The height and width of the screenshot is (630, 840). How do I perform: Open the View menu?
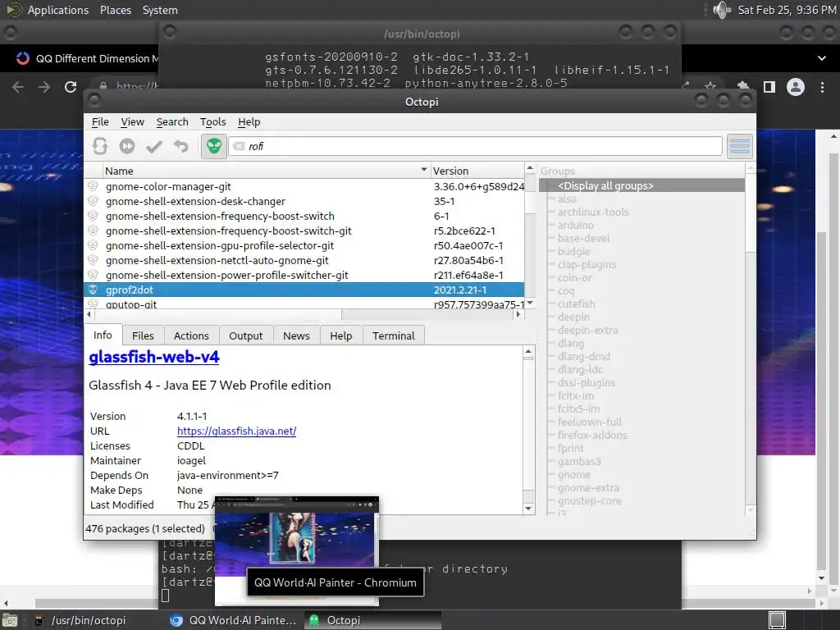click(132, 122)
